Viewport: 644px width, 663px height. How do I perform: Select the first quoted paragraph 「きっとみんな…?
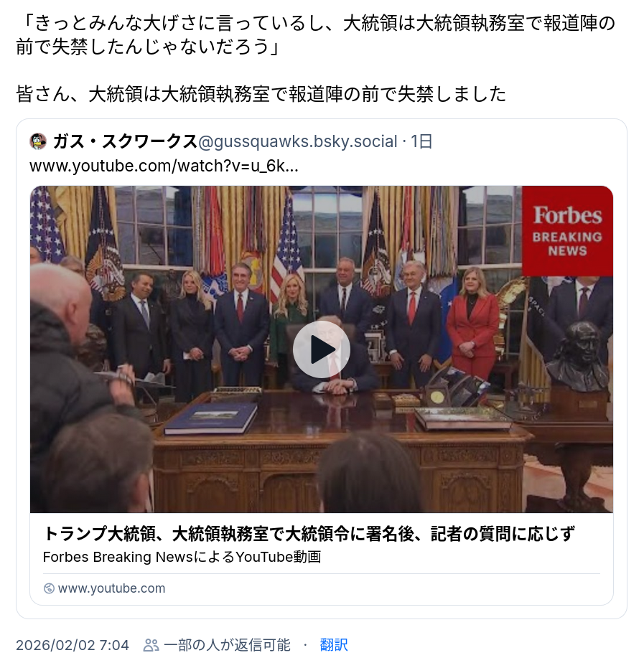pos(315,34)
